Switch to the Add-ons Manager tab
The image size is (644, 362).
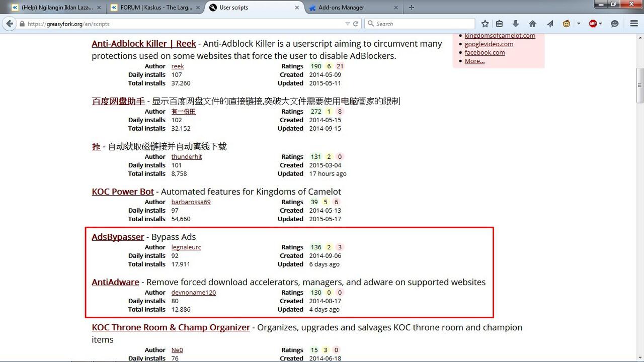point(353,8)
